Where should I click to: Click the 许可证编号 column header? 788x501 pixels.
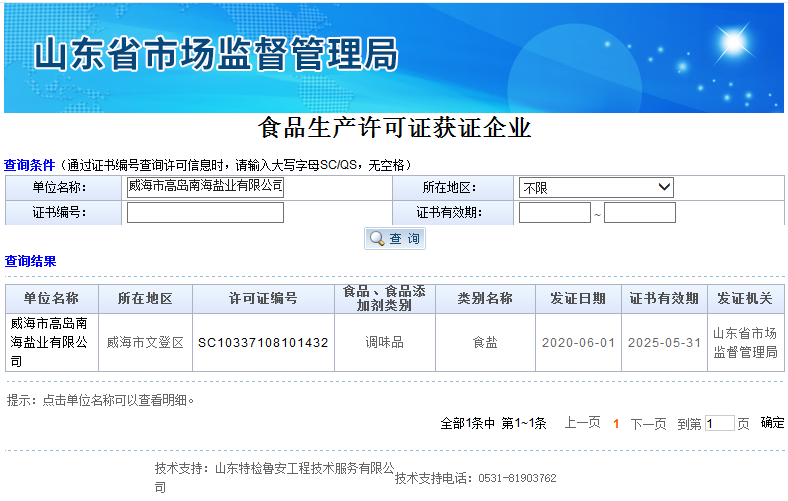coord(263,299)
